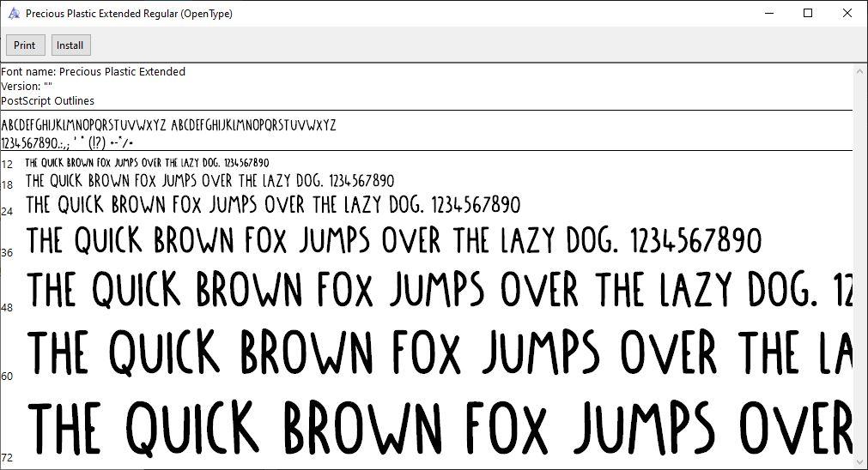Click the scrollbar down arrow
This screenshot has height=470, width=868.
859,461
